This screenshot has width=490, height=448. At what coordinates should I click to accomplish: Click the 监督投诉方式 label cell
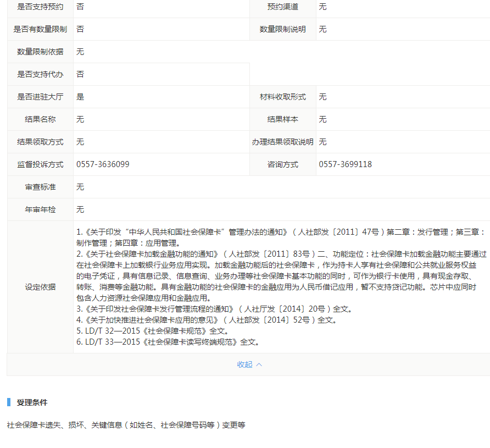click(x=40, y=164)
